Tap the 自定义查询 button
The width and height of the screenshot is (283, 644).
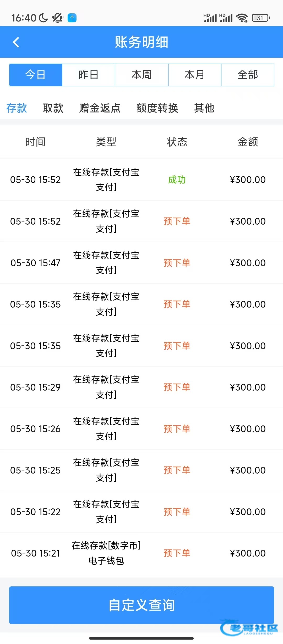pyautogui.click(x=141, y=605)
